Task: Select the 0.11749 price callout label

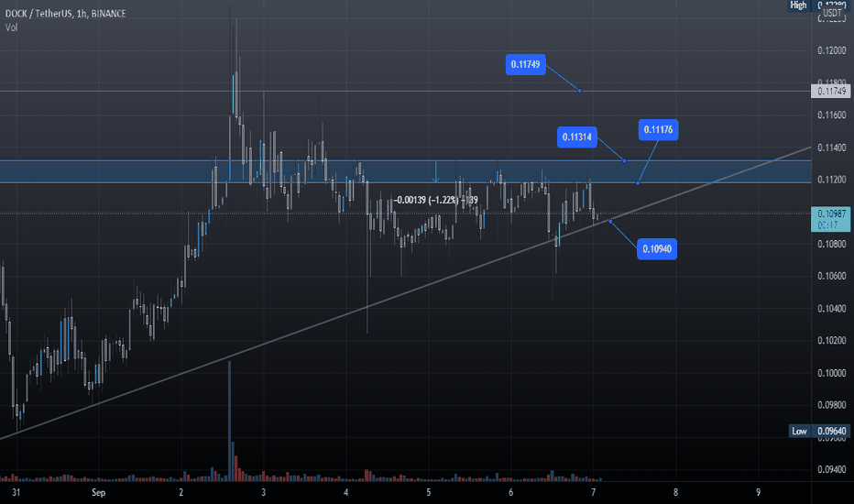Action: tap(526, 64)
